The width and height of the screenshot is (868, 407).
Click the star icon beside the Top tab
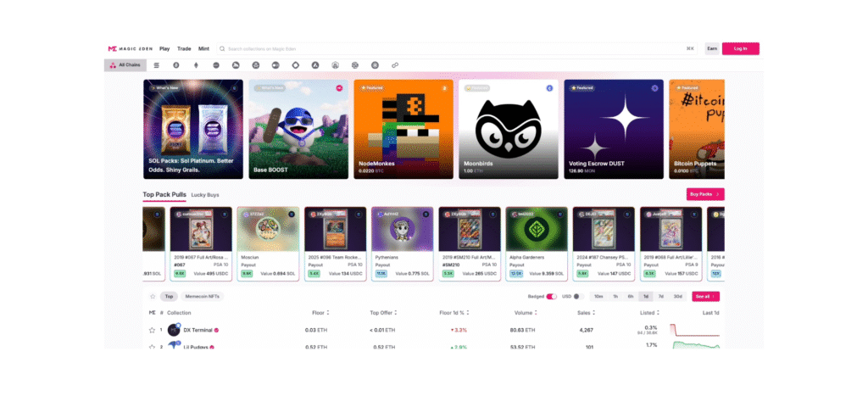(x=152, y=297)
